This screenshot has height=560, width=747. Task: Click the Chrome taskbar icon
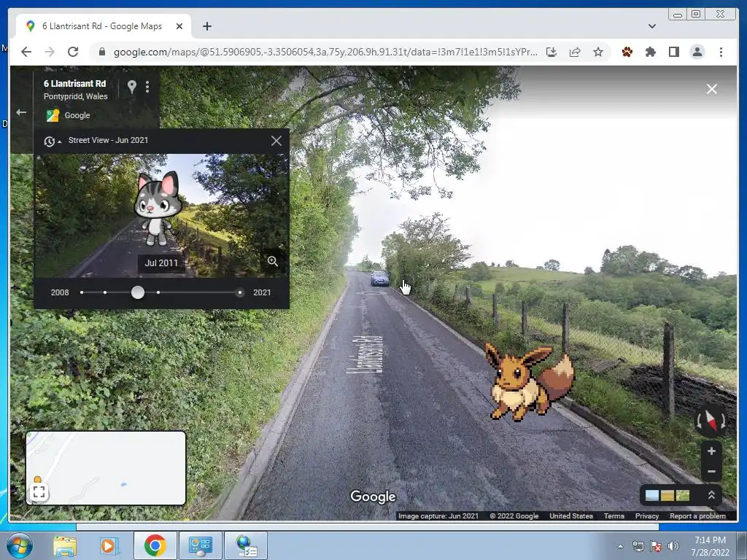pyautogui.click(x=155, y=545)
